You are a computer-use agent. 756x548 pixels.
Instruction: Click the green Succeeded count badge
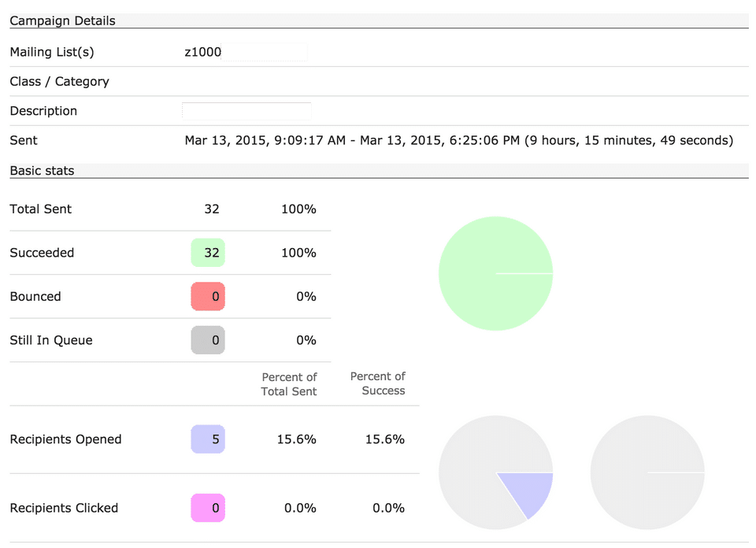[x=208, y=253]
